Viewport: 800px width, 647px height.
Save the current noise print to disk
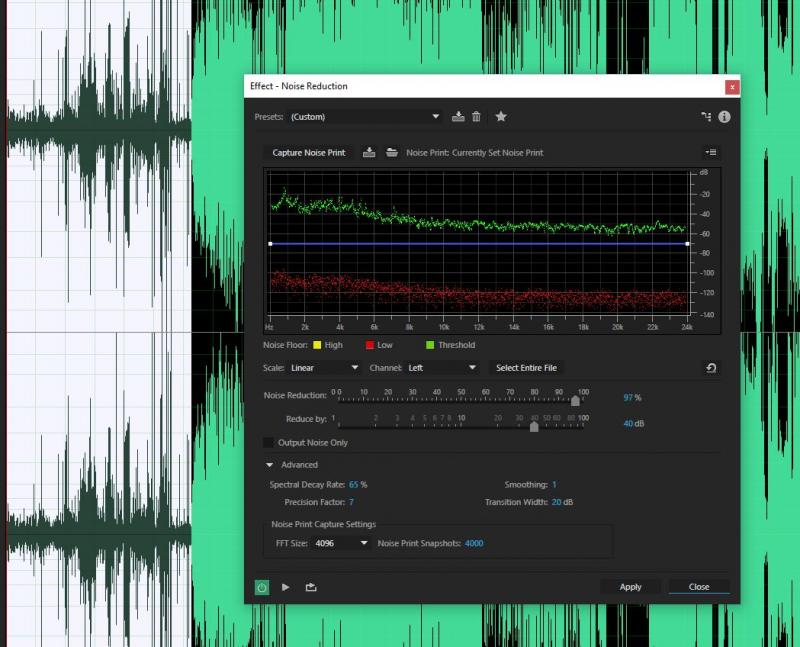[369, 153]
